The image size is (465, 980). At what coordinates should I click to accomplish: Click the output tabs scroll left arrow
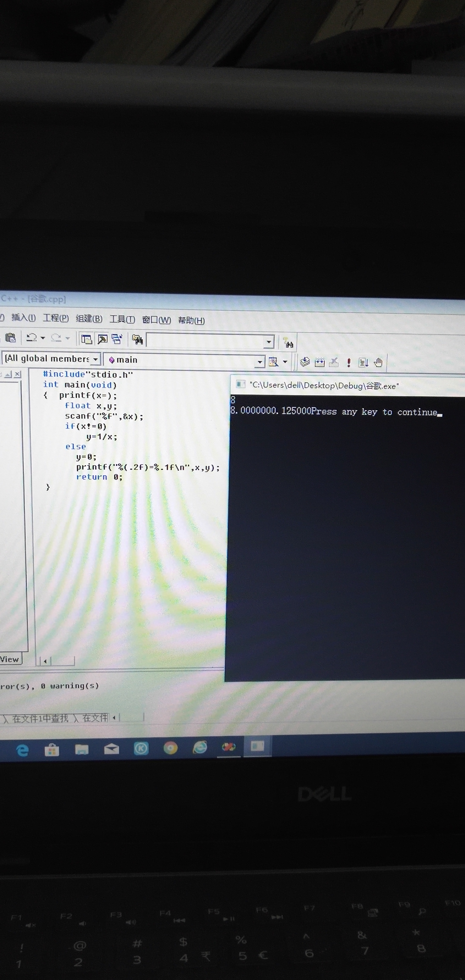[x=114, y=718]
